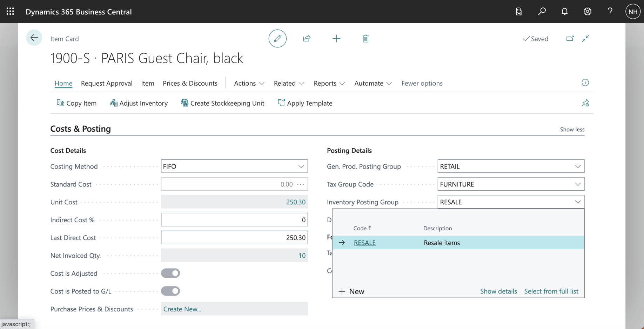
Task: Click the plus icon to create new item
Action: [336, 39]
